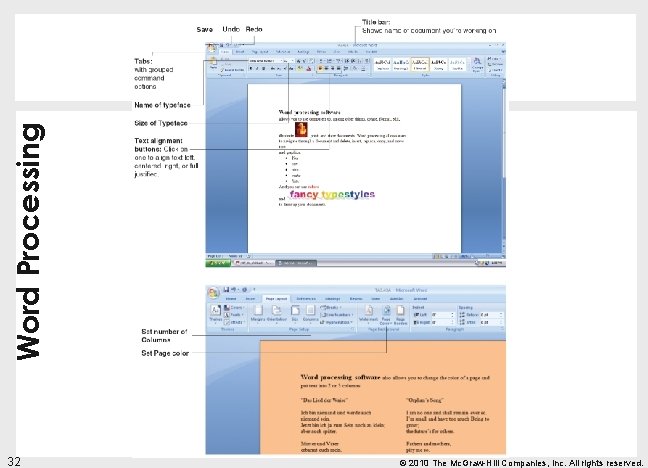Screen dimensions: 648x468
Task: Open Watermark menu in lower ribbon
Action: [368, 314]
